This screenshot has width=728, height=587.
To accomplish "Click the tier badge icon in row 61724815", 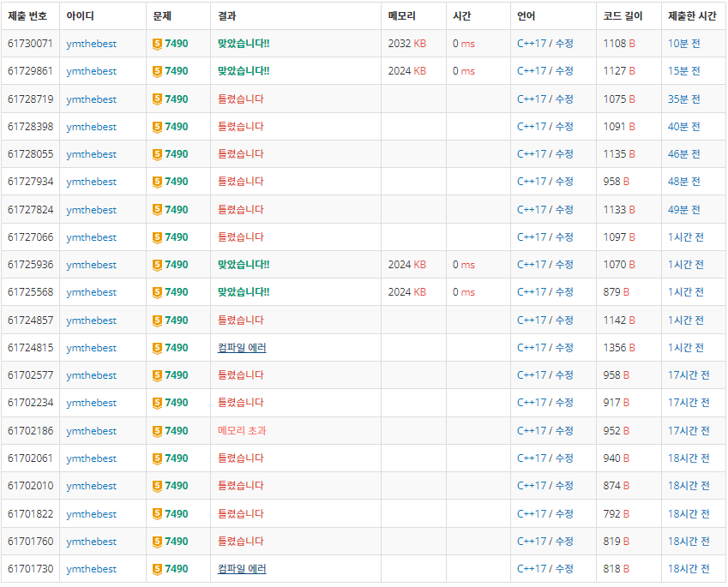I will (157, 348).
